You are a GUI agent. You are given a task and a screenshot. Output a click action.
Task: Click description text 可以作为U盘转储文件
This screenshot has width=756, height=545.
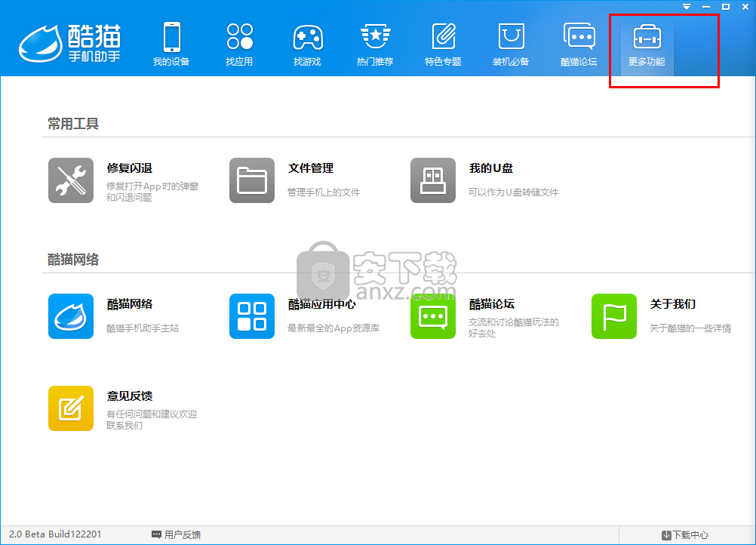(514, 192)
